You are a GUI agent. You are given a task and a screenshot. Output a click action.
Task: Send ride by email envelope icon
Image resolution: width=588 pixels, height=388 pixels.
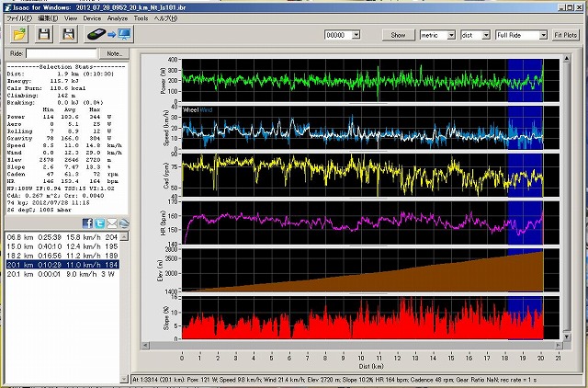click(111, 223)
